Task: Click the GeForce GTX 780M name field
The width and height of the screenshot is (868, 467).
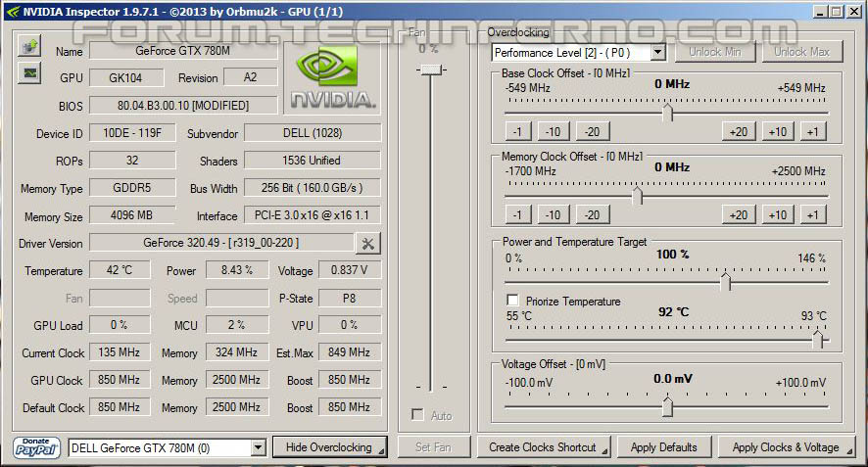Action: (x=183, y=51)
